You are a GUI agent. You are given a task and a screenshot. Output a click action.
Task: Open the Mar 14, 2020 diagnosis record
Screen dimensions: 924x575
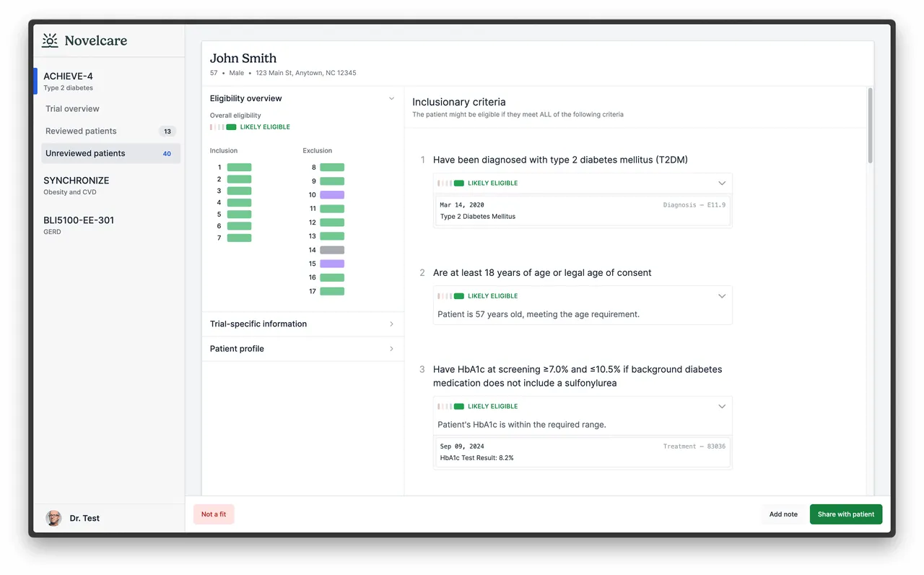(583, 210)
